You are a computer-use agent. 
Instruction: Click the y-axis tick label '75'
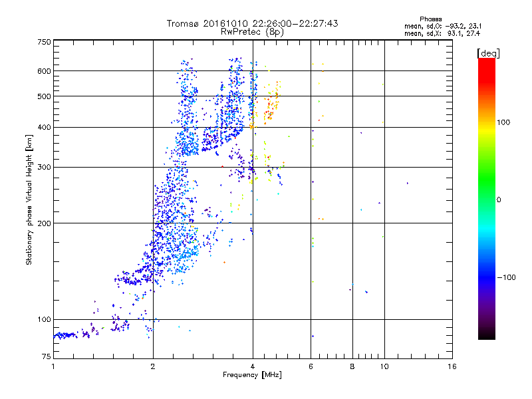[x=47, y=356]
